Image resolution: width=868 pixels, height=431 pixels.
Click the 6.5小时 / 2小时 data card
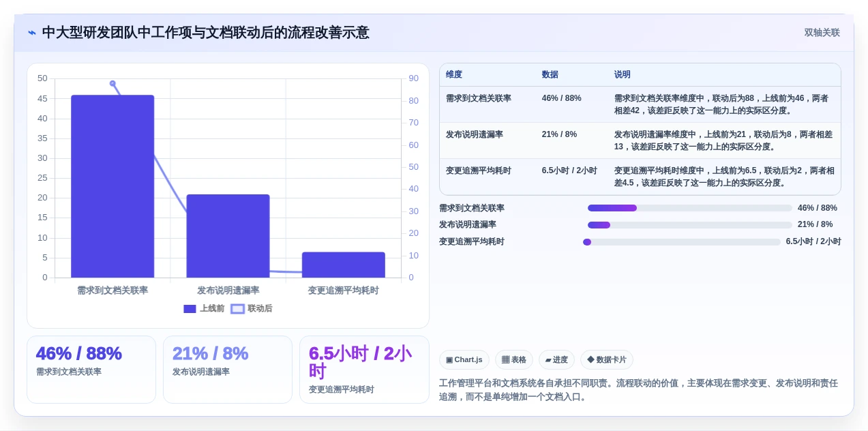click(x=364, y=370)
